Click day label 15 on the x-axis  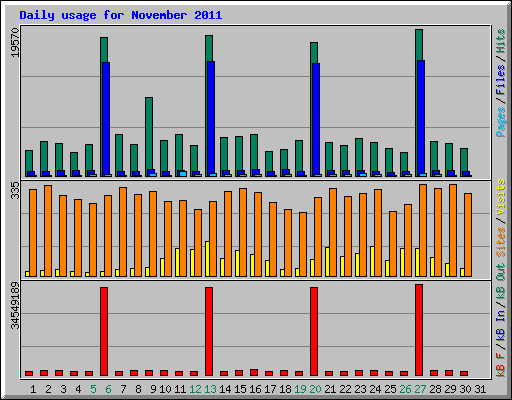[x=240, y=389]
